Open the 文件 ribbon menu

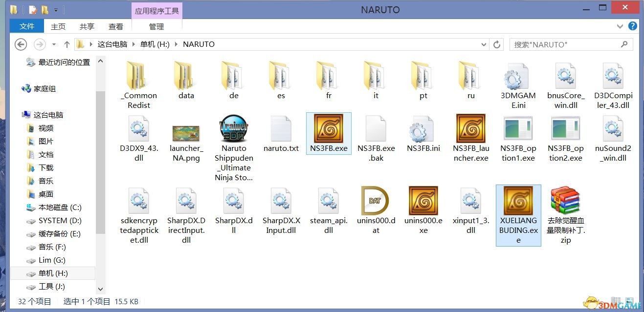pos(27,26)
